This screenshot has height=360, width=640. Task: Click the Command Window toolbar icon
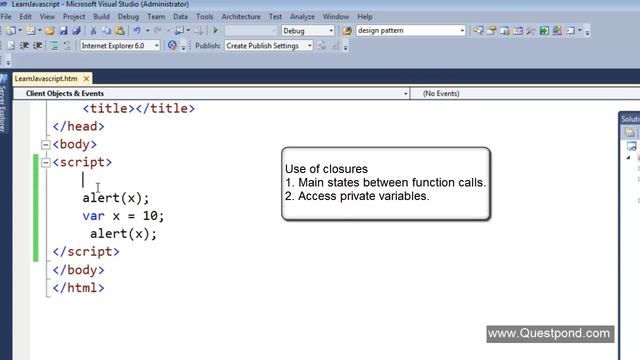(x=571, y=31)
